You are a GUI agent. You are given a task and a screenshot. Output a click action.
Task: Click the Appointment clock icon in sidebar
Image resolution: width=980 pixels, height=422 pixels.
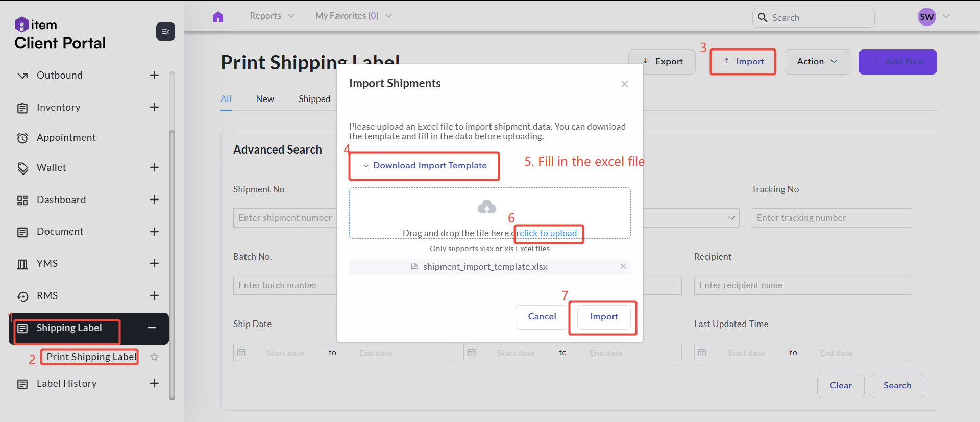coord(22,138)
